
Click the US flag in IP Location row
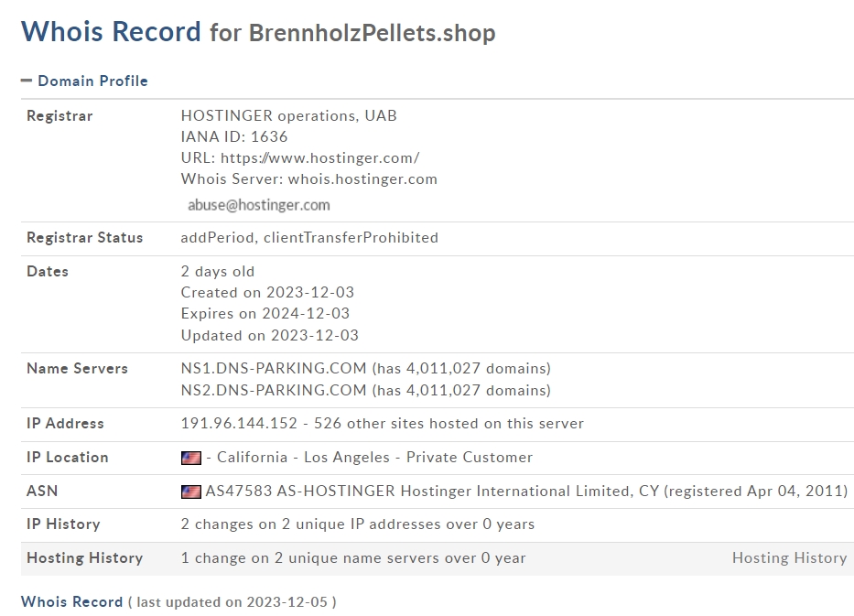[190, 458]
